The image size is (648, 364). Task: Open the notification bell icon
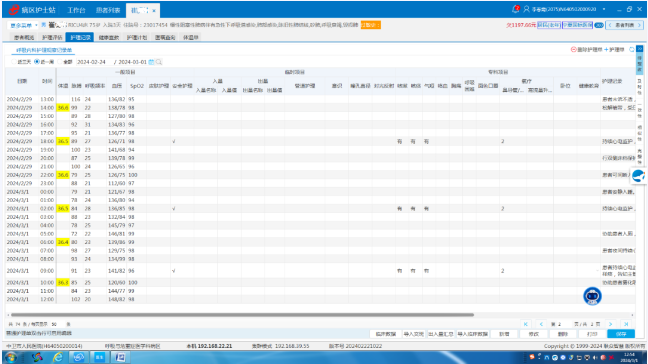point(515,9)
